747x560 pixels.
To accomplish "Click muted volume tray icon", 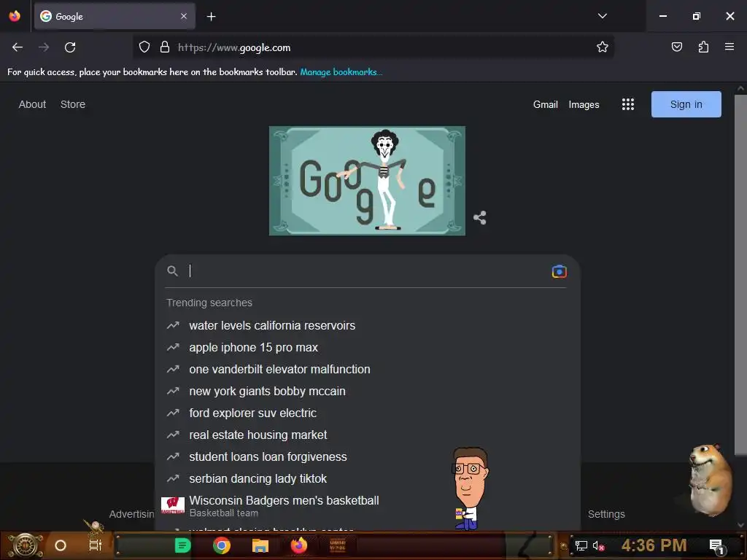I will (598, 545).
